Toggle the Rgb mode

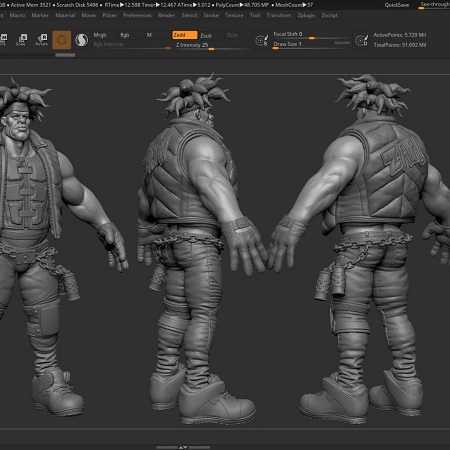(125, 35)
